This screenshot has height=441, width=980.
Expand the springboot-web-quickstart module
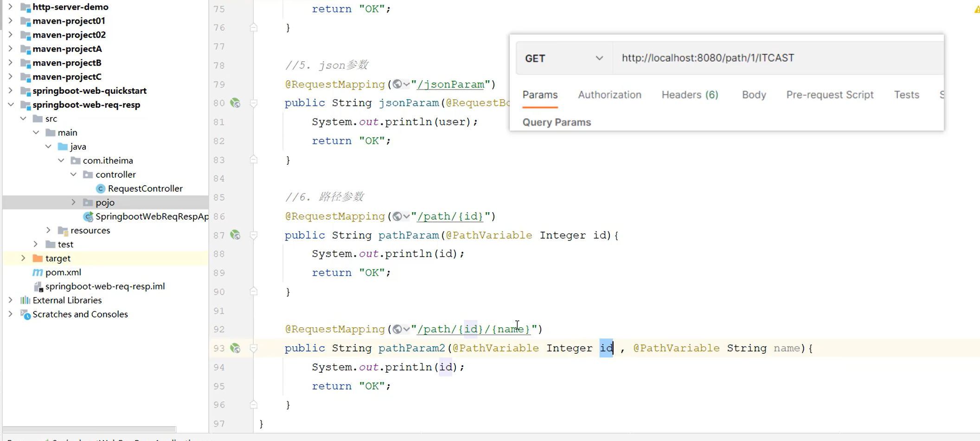point(11,91)
